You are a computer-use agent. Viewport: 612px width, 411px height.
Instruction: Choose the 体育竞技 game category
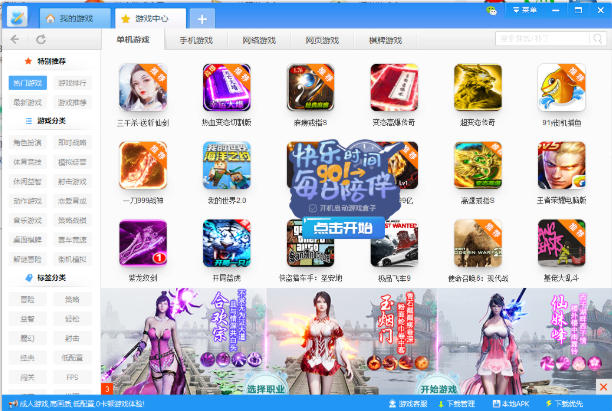pos(28,162)
